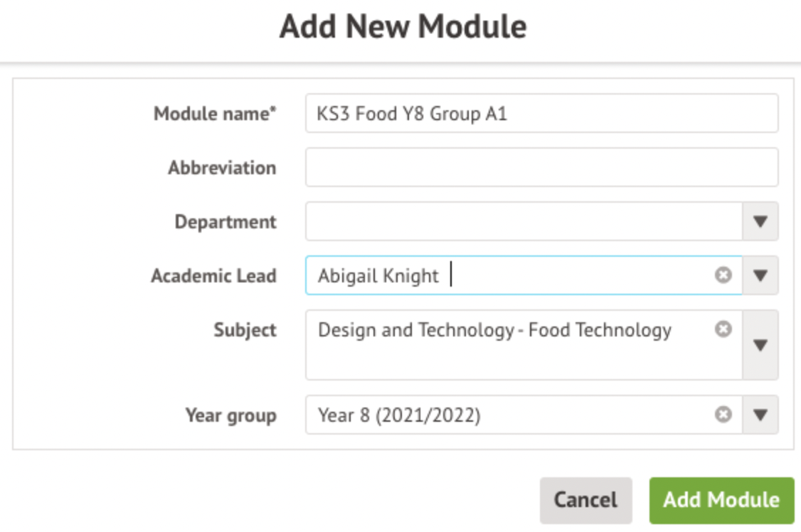Click the Year 8 (2021/2022) field
This screenshot has height=532, width=801.
(498, 415)
